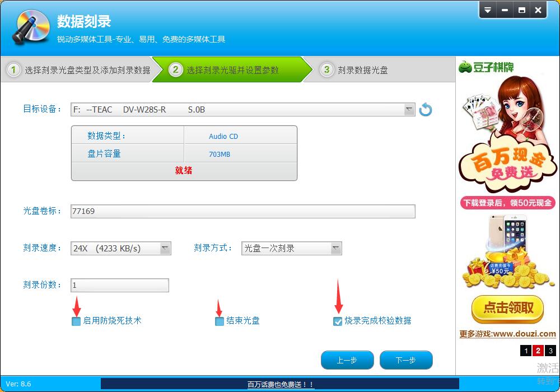The image size is (560, 392).
Task: Select ad page 3 indicator
Action: point(550,351)
